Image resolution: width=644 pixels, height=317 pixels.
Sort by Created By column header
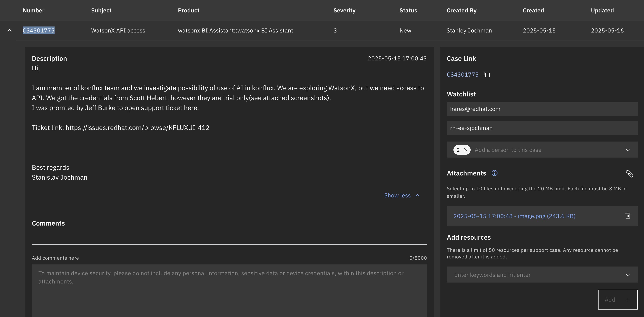[461, 11]
